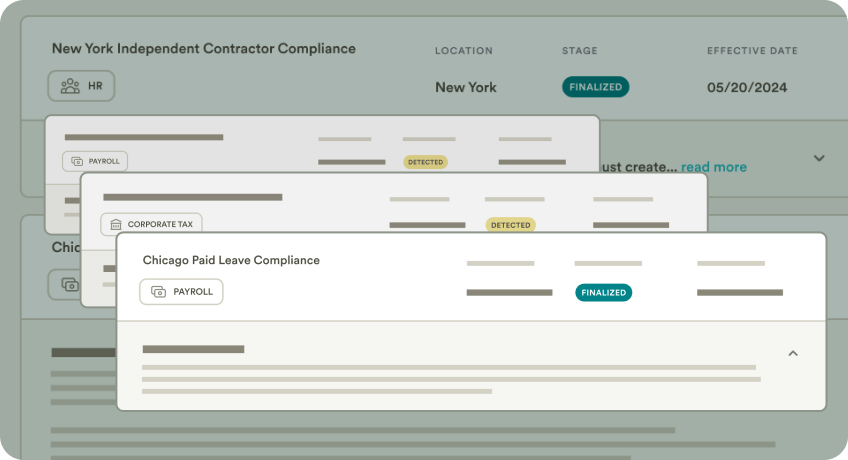Screen dimensions: 848x460
Task: Click the DETECTED badge on the gray Payroll card
Action: coord(425,161)
